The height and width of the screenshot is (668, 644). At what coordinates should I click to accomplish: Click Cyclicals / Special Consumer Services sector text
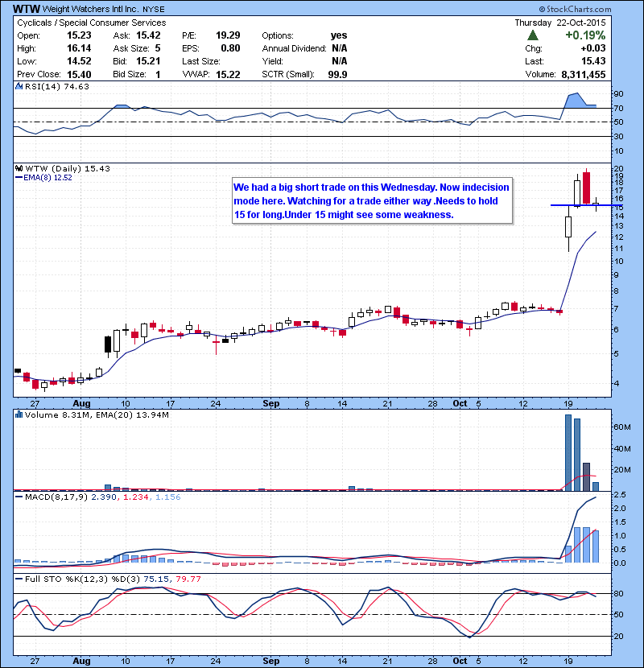click(x=92, y=23)
